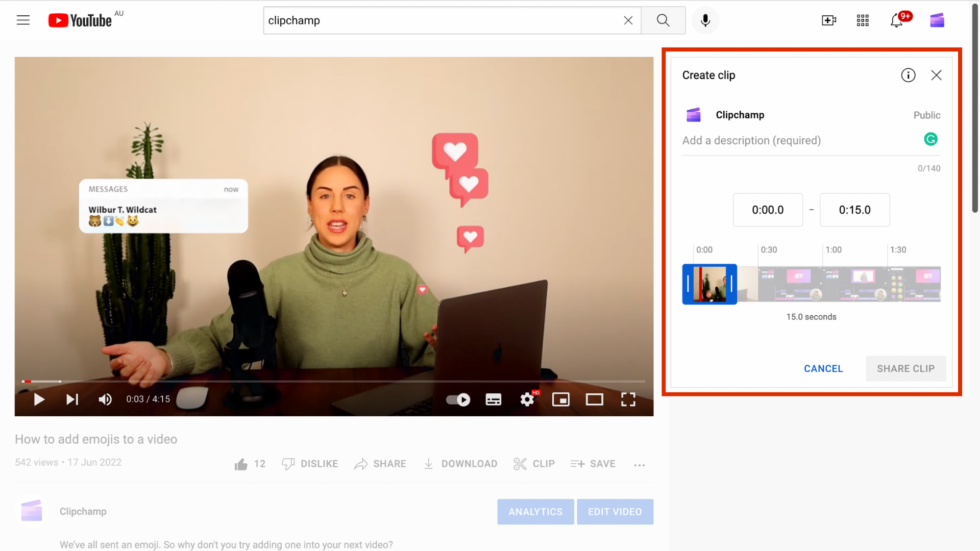Open the SHARE dialog
This screenshot has height=551, width=980.
click(x=380, y=464)
